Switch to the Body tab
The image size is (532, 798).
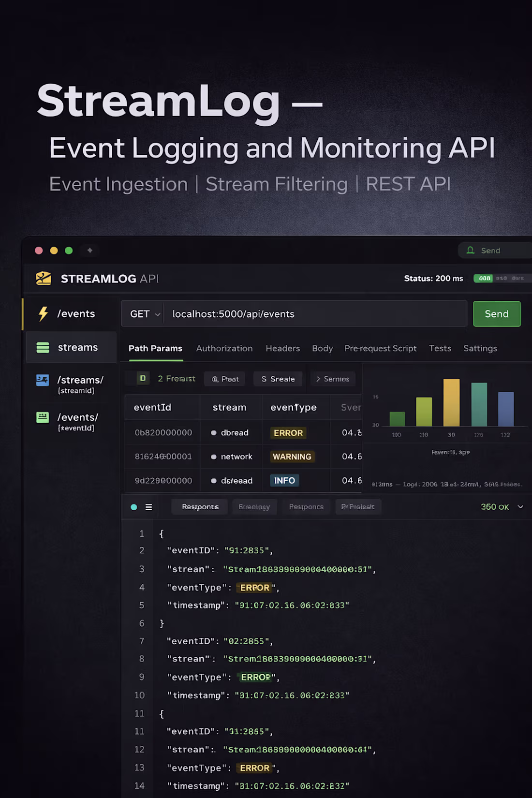point(323,348)
